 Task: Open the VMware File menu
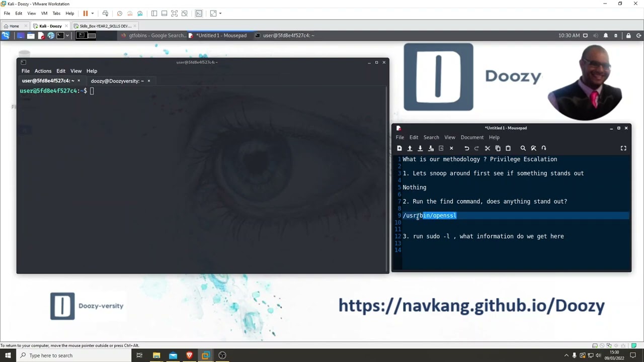point(7,14)
